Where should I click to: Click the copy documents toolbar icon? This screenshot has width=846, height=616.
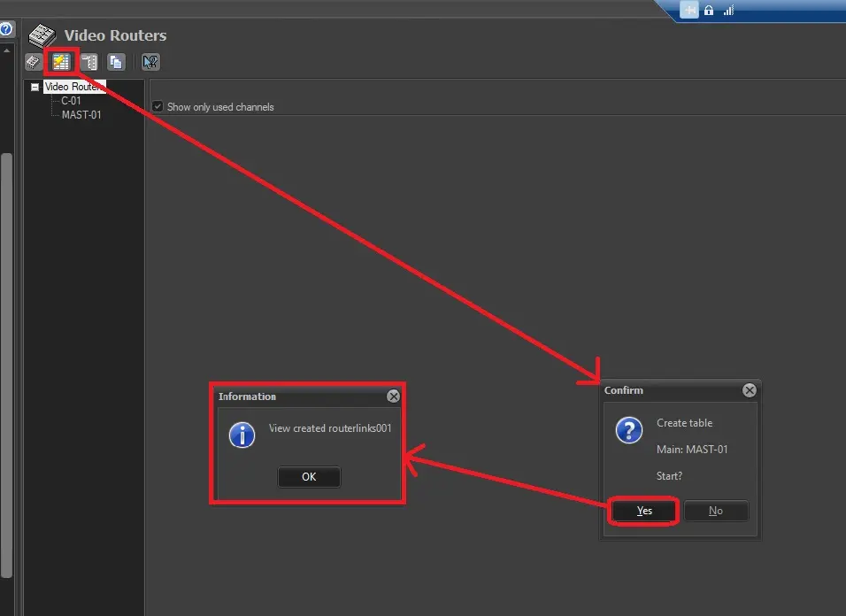click(116, 62)
